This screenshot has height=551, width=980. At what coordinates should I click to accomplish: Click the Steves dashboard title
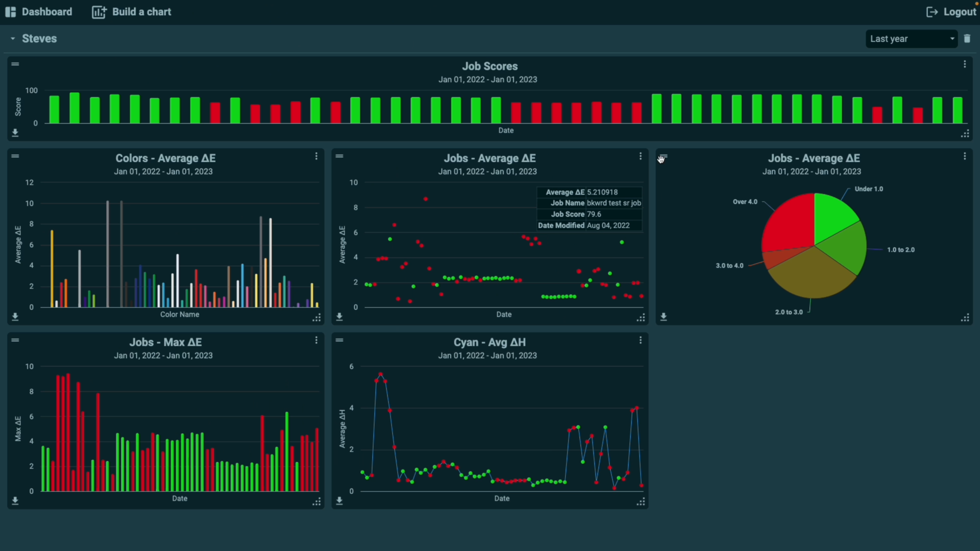click(x=39, y=39)
